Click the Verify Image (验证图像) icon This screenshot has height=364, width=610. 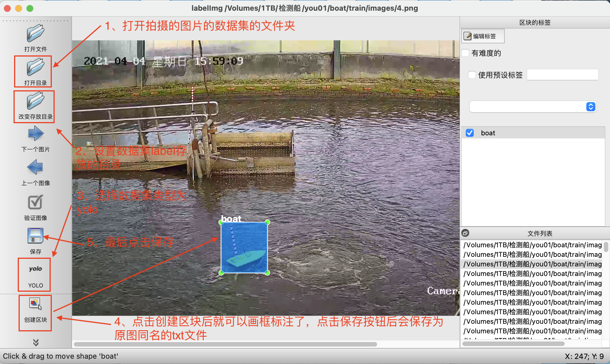tap(35, 202)
